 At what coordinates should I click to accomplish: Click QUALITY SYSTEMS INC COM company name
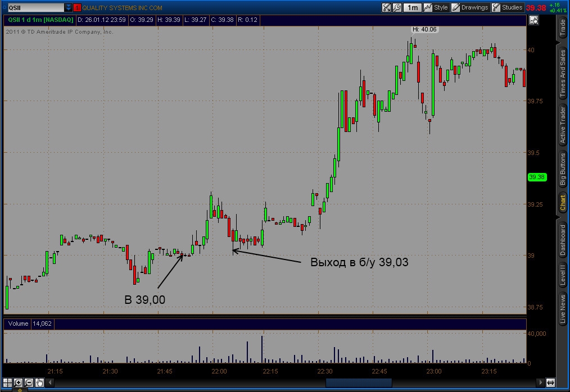pyautogui.click(x=122, y=8)
